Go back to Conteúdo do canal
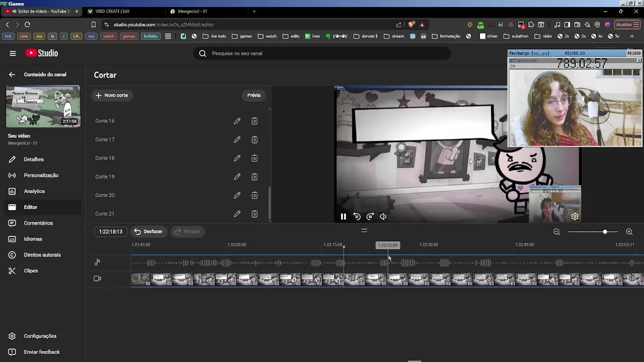 (x=12, y=74)
